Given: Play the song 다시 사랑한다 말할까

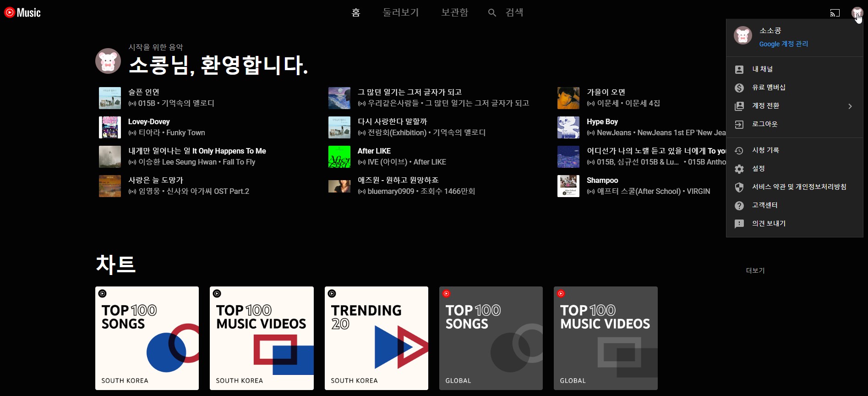Looking at the screenshot, I should [x=392, y=121].
